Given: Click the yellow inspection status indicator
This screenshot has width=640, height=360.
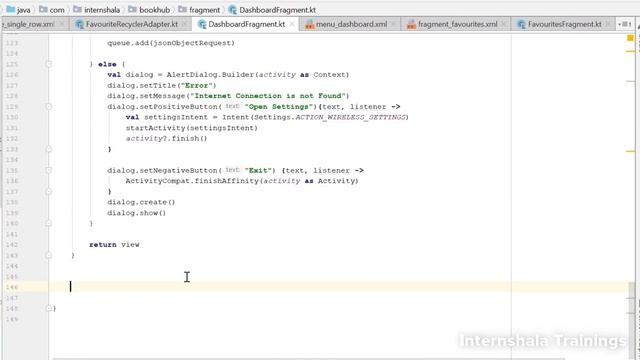Looking at the screenshot, I should [630, 38].
